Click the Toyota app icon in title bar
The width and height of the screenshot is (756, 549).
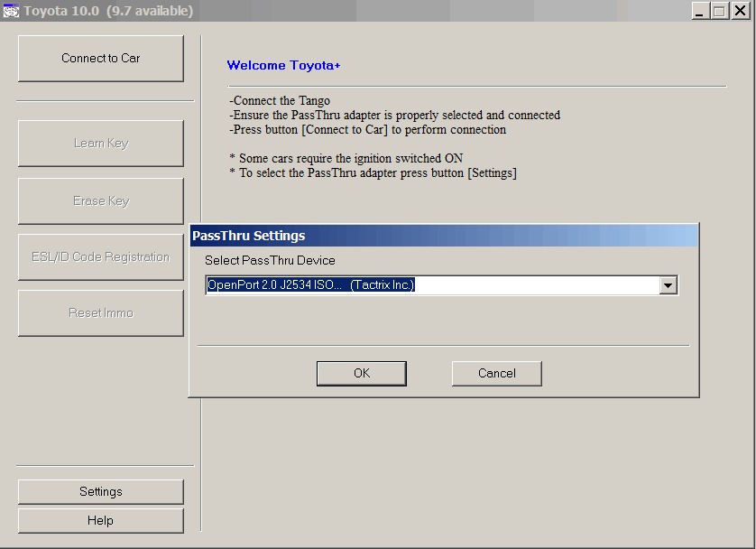click(11, 11)
